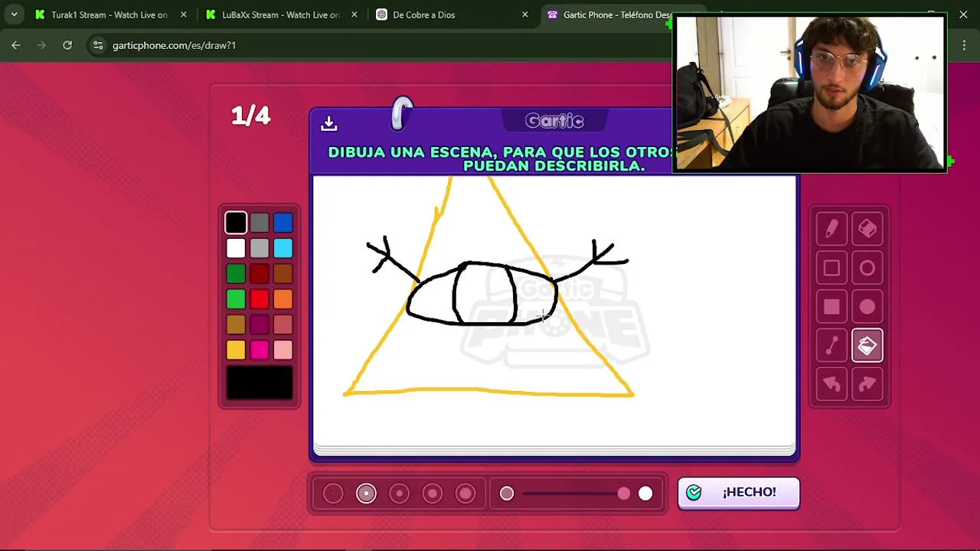Screen dimensions: 980x551
Task: Pick the hot pink color swatch
Action: (x=260, y=350)
